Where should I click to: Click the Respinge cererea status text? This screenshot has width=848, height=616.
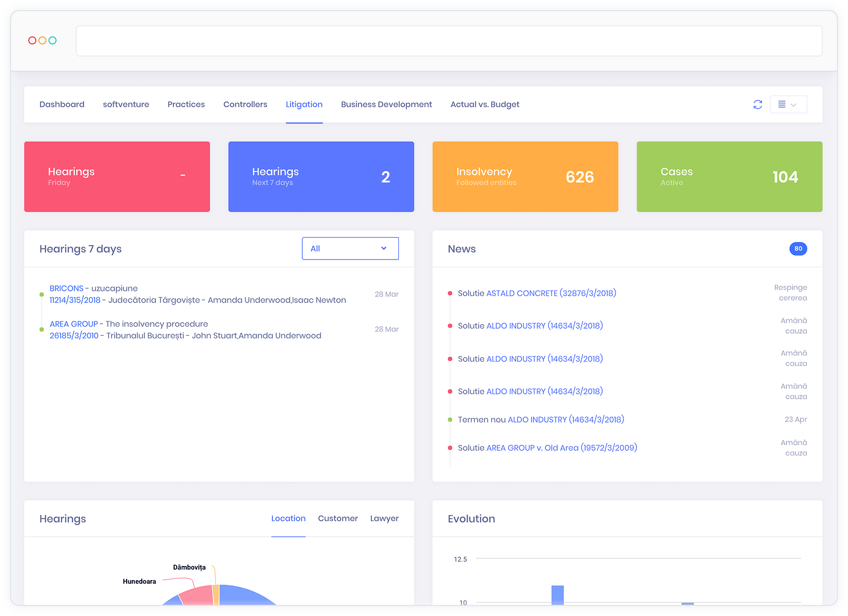(791, 293)
